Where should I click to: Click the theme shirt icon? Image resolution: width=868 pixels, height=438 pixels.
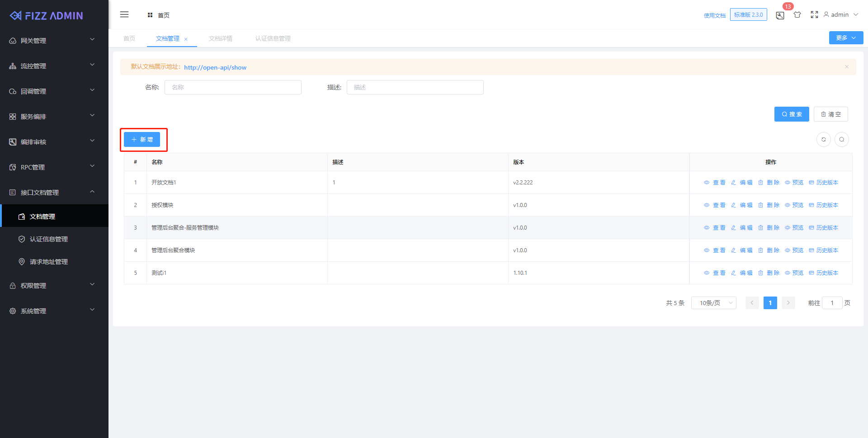(x=797, y=15)
